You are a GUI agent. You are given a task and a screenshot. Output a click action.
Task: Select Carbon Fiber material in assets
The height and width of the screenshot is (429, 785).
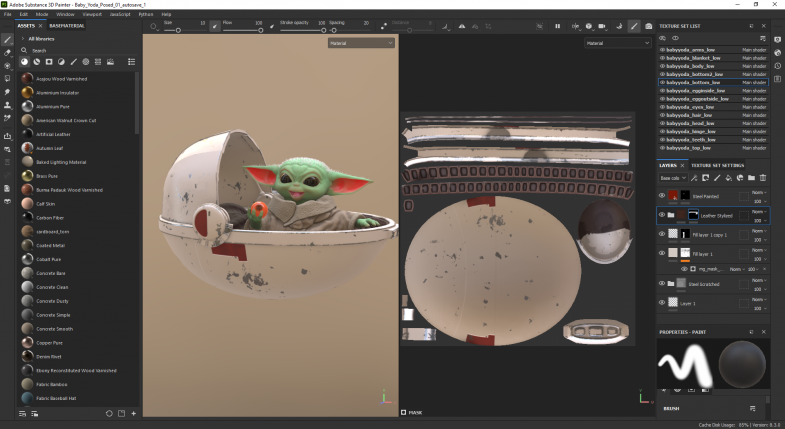click(50, 217)
